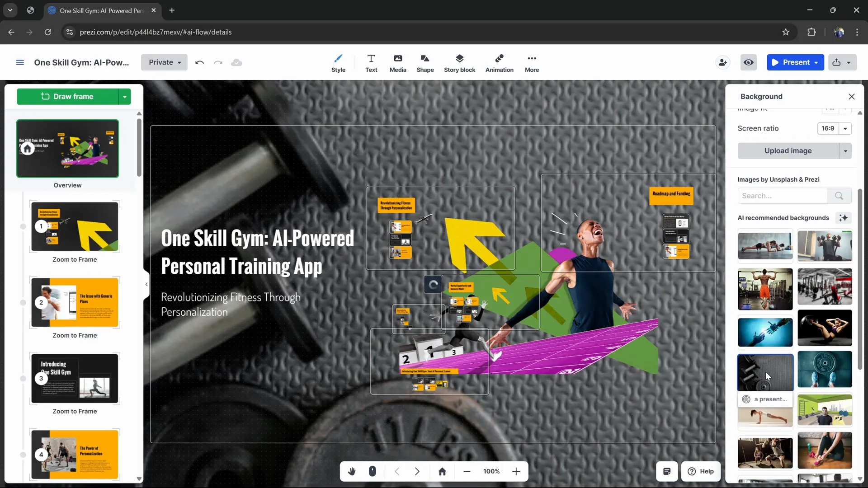868x488 pixels.
Task: Redo the last action
Action: tap(218, 62)
